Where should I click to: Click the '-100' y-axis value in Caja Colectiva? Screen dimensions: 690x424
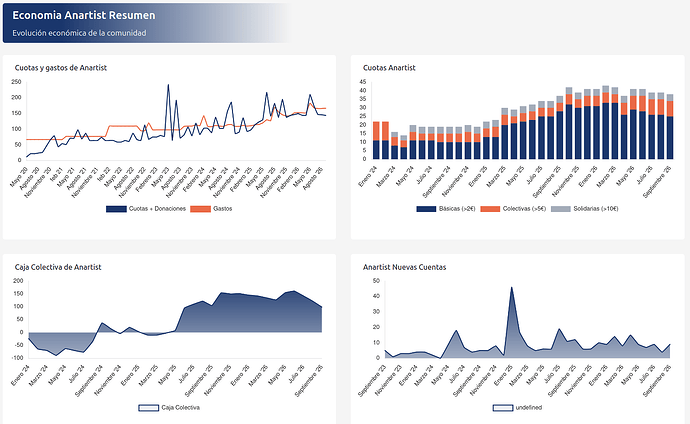pyautogui.click(x=18, y=358)
